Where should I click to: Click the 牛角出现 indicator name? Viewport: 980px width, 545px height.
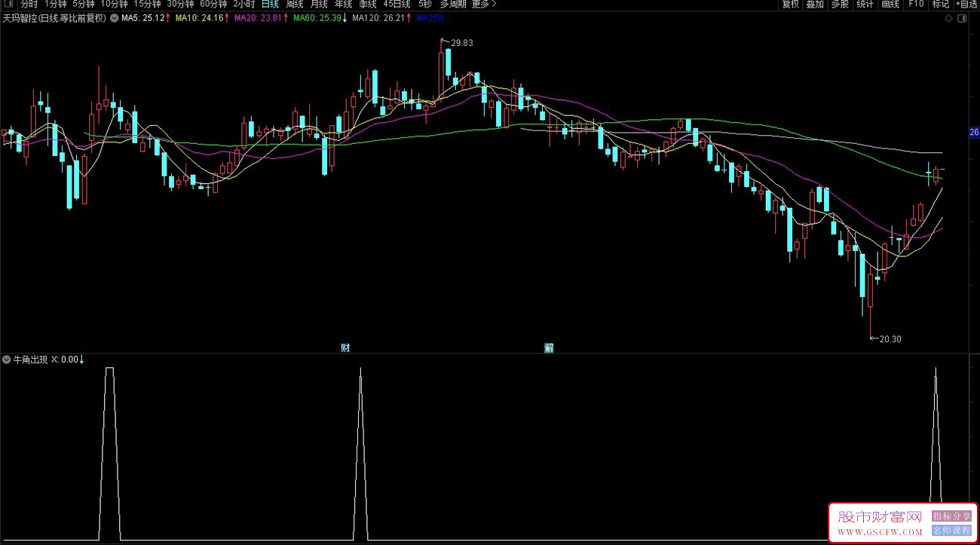(30, 360)
